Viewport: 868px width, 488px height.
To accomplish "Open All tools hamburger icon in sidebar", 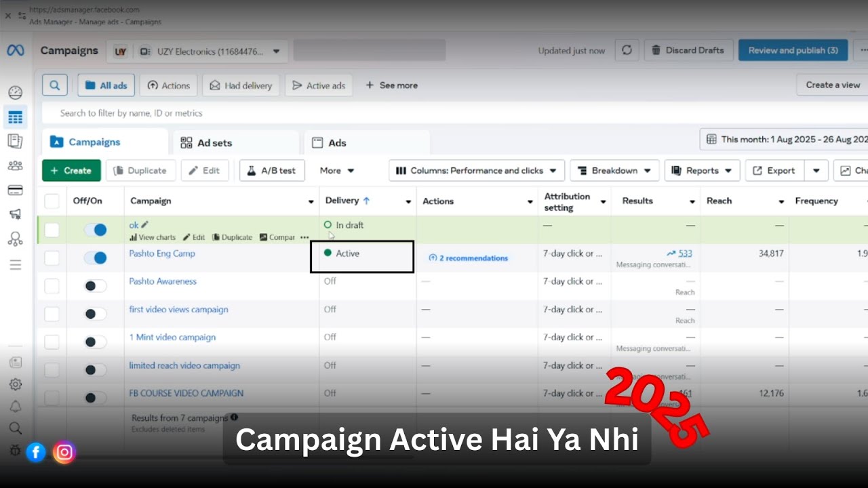I will click(15, 264).
